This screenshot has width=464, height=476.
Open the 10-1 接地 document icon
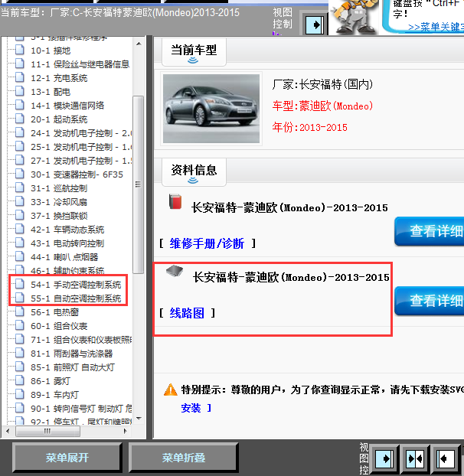[20, 50]
